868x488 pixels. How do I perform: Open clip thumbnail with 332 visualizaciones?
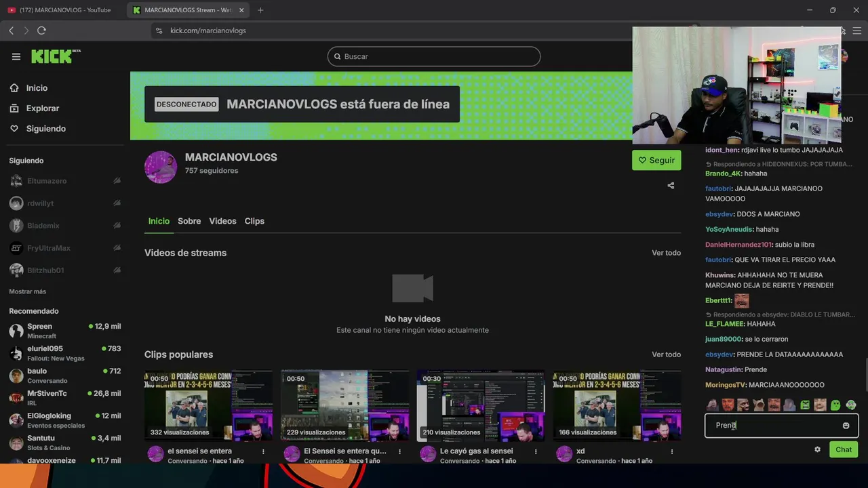(x=208, y=405)
